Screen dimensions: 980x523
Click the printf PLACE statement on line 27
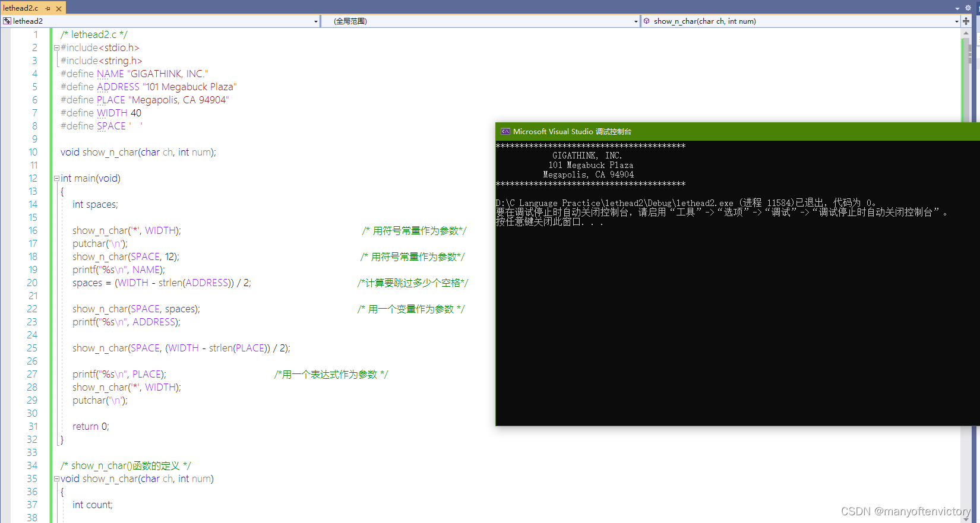(x=119, y=374)
